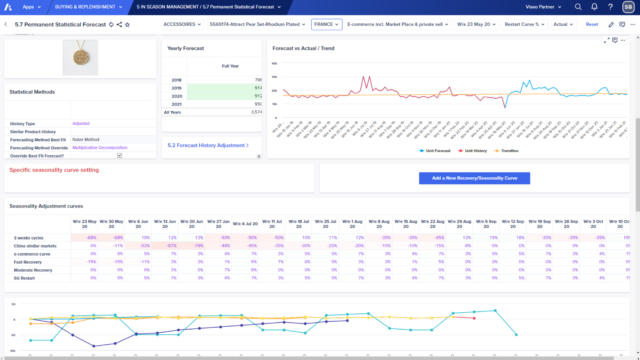Open the Actual version dropdown
Viewport: 640px width, 360px height.
click(x=563, y=24)
